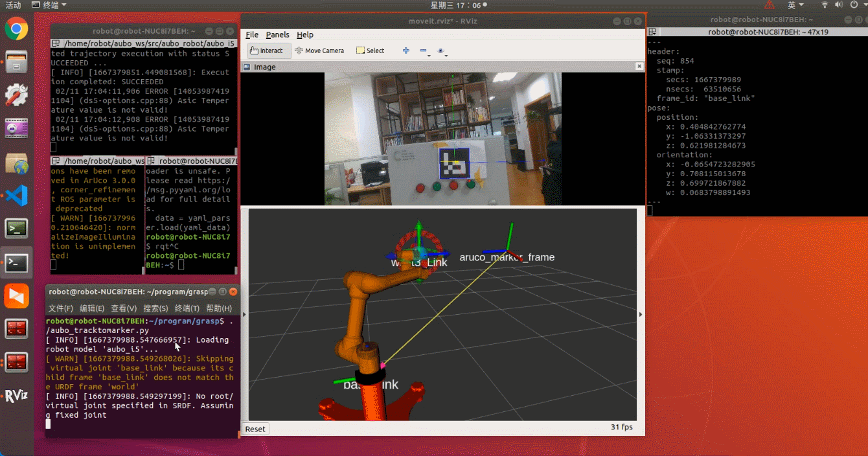Image resolution: width=868 pixels, height=456 pixels.
Task: Click grid layout icon of aubo_i5 terminal pane
Action: click(x=56, y=43)
